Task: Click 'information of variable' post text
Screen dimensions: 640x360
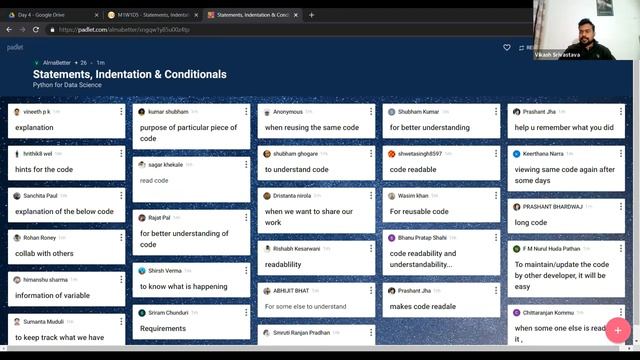Action: click(x=52, y=296)
